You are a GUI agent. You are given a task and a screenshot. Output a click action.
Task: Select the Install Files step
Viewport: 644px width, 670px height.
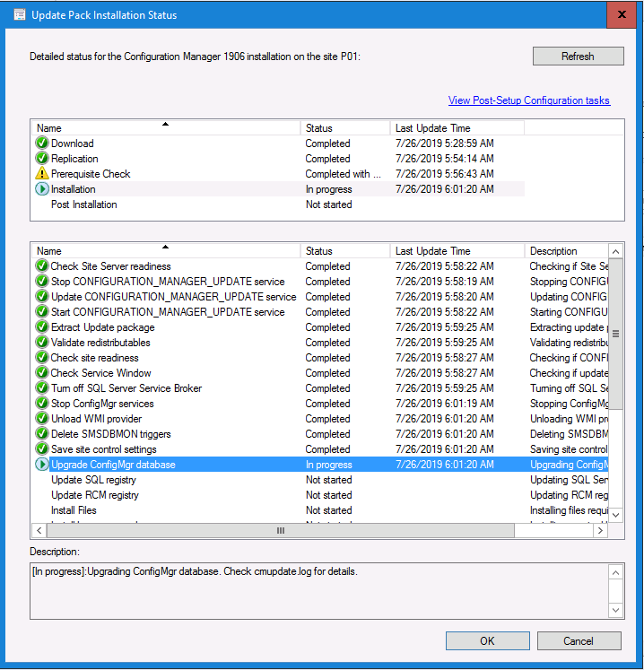(x=319, y=510)
